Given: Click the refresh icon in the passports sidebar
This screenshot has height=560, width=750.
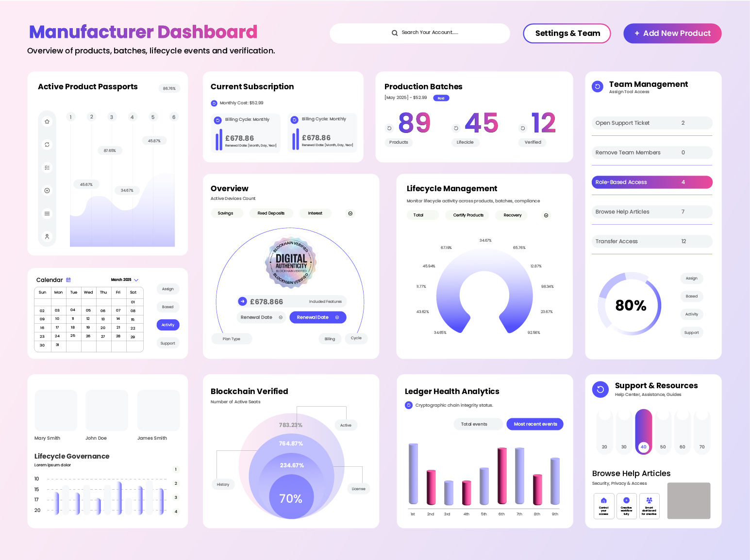Looking at the screenshot, I should pyautogui.click(x=47, y=145).
